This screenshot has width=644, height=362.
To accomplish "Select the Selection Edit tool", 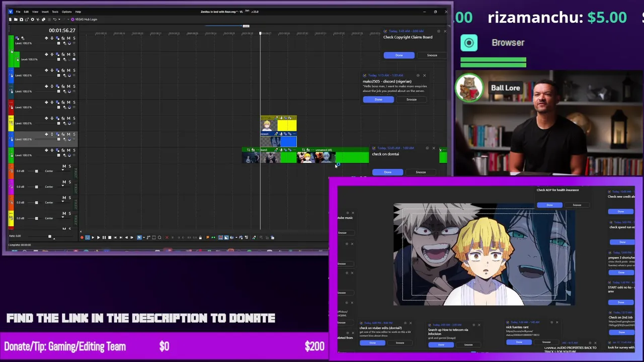I will tap(154, 237).
